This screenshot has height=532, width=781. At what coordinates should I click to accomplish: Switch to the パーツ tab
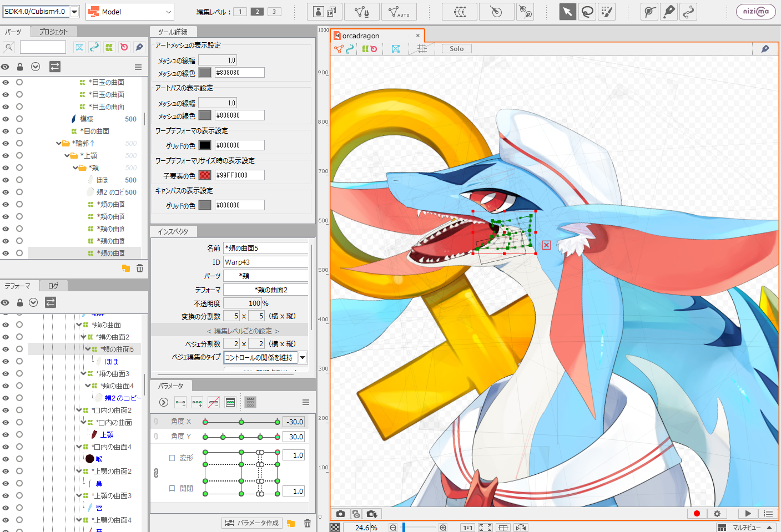tap(13, 32)
